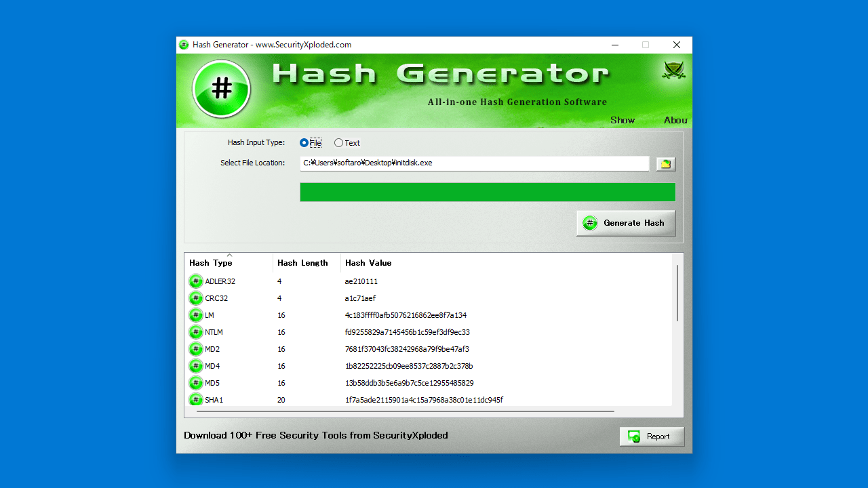Click the NTLM hash row icon
Viewport: 868px width, 488px height.
(196, 332)
